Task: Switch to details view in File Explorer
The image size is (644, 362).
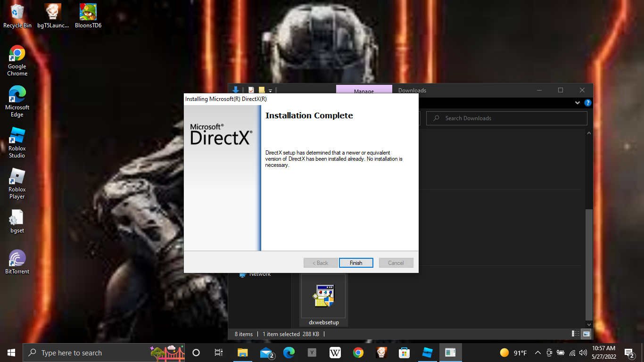Action: tap(576, 334)
